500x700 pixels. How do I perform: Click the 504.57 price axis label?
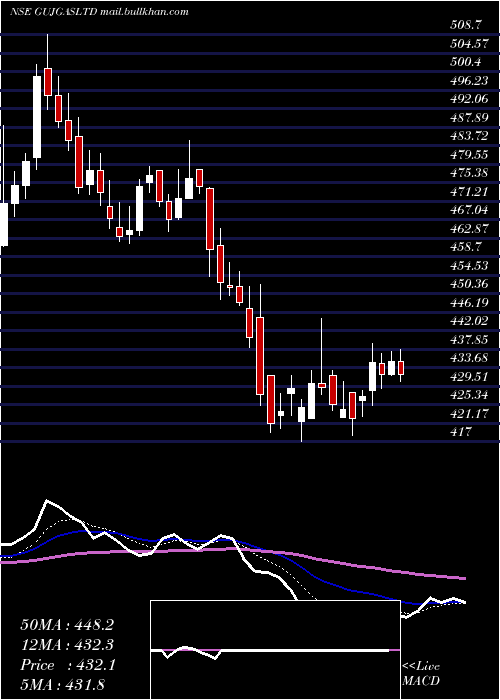469,44
